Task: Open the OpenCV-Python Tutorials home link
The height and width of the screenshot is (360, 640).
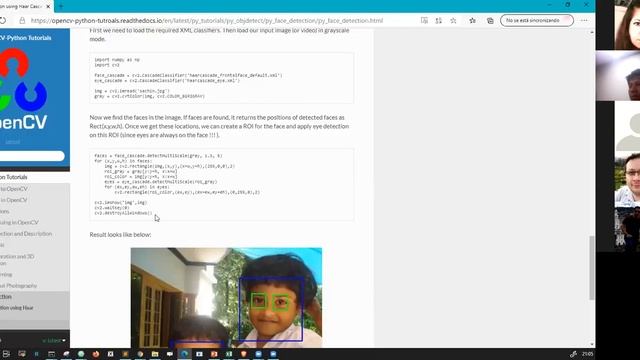Action: coord(26,38)
